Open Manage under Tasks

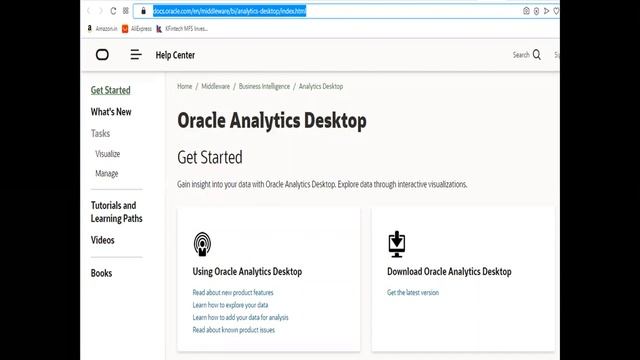pyautogui.click(x=107, y=173)
